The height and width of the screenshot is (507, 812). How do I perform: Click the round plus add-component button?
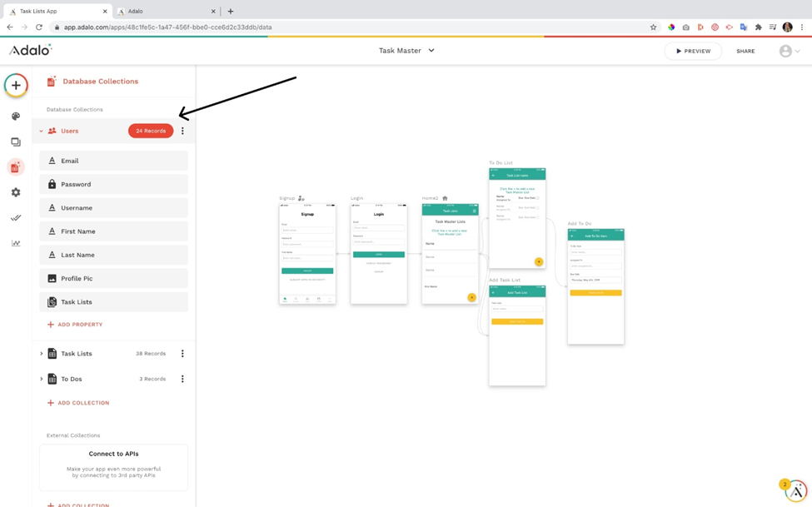(x=16, y=86)
